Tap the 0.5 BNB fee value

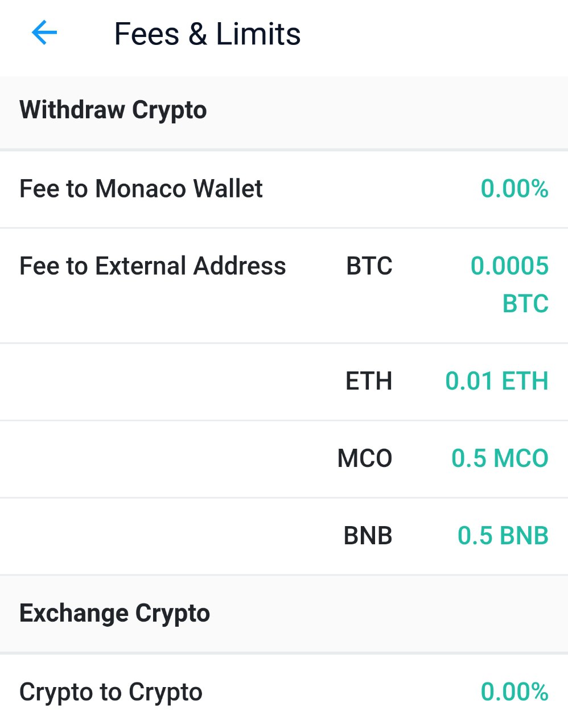pos(503,536)
